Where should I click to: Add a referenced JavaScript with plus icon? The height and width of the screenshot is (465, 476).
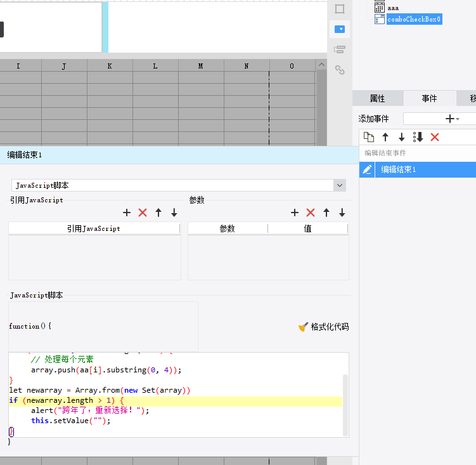(x=127, y=213)
